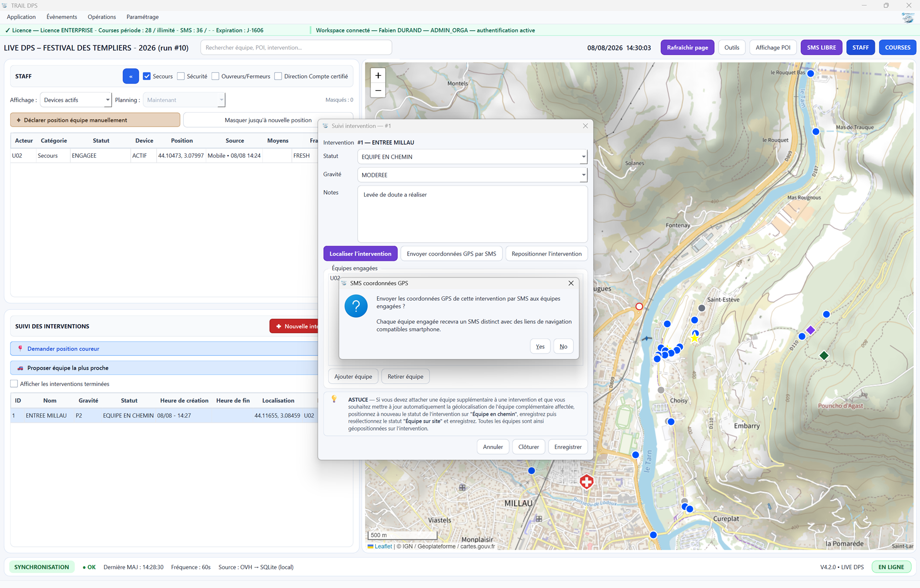This screenshot has width=920, height=588.
Task: Click the Affichage POI button
Action: point(773,47)
